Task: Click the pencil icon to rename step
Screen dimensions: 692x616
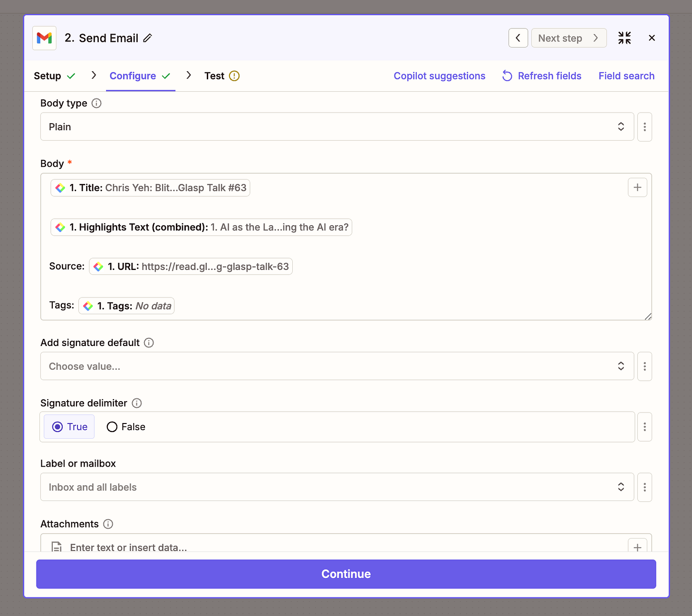Action: click(x=148, y=38)
